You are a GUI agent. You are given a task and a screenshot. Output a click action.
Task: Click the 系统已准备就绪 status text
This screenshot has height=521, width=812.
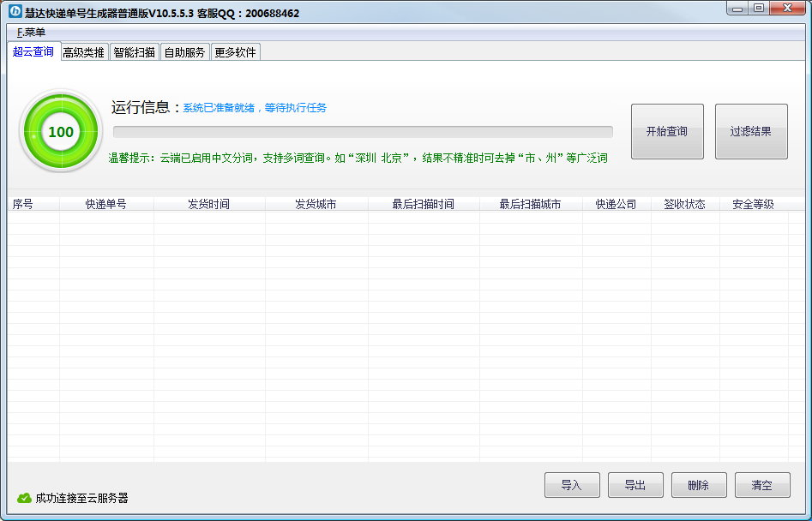tap(255, 108)
